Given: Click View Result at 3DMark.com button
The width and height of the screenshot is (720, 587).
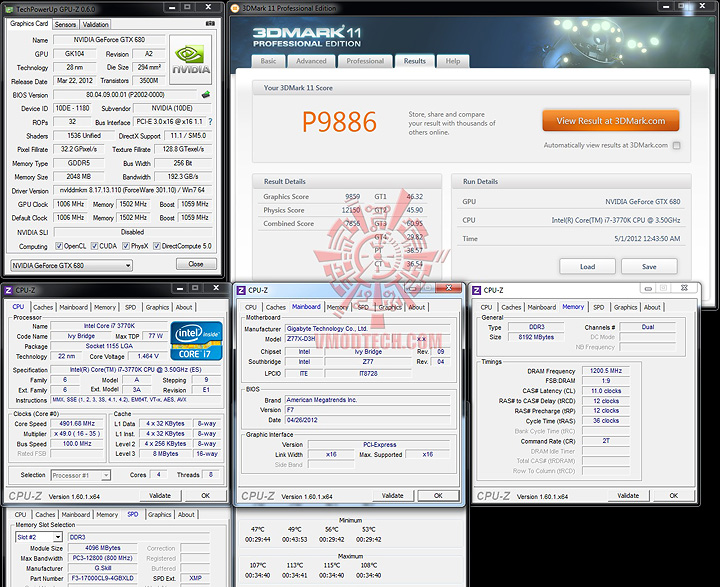Looking at the screenshot, I should [x=611, y=121].
